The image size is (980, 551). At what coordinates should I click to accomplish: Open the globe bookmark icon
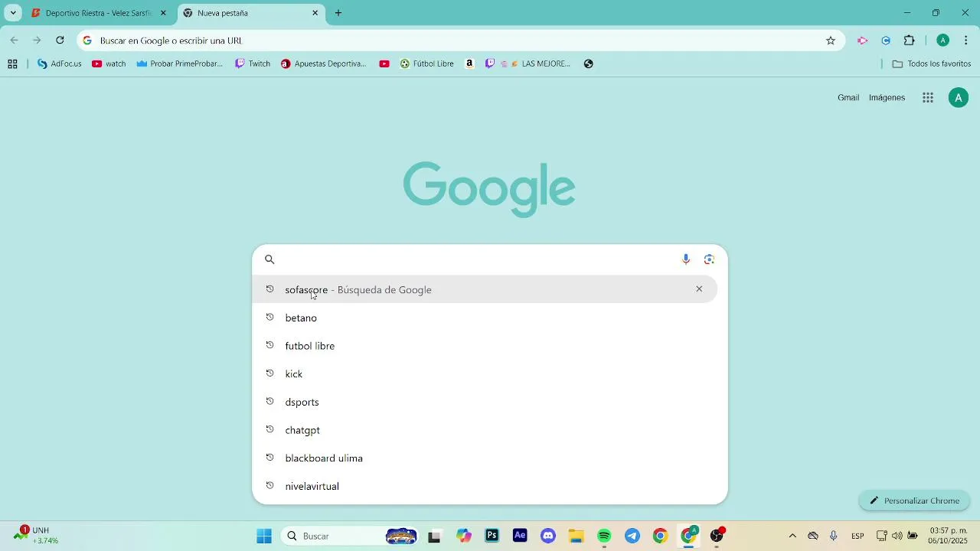coord(589,64)
